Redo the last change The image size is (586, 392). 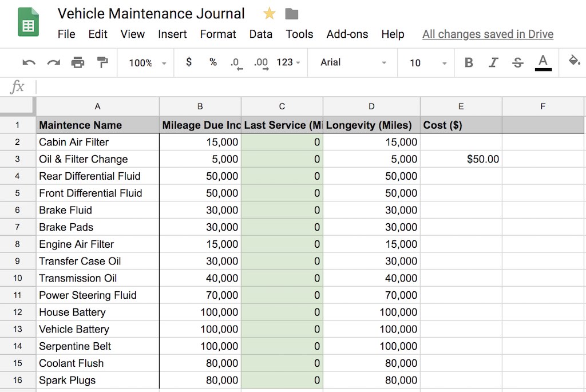(53, 63)
